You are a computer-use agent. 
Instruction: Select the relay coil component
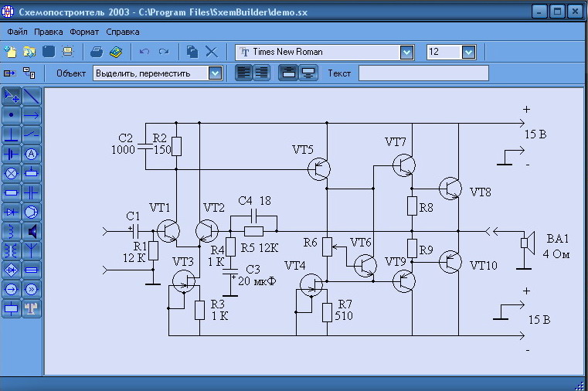[12, 308]
